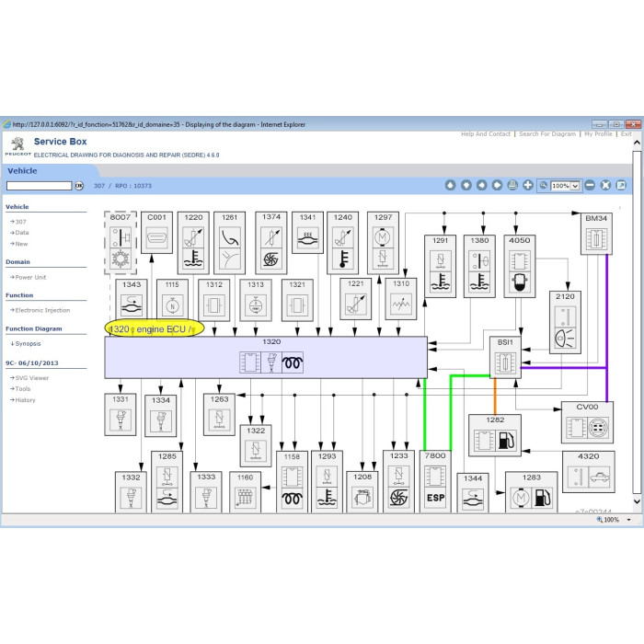Select component 1115 symbol
The image size is (644, 644).
[x=173, y=300]
